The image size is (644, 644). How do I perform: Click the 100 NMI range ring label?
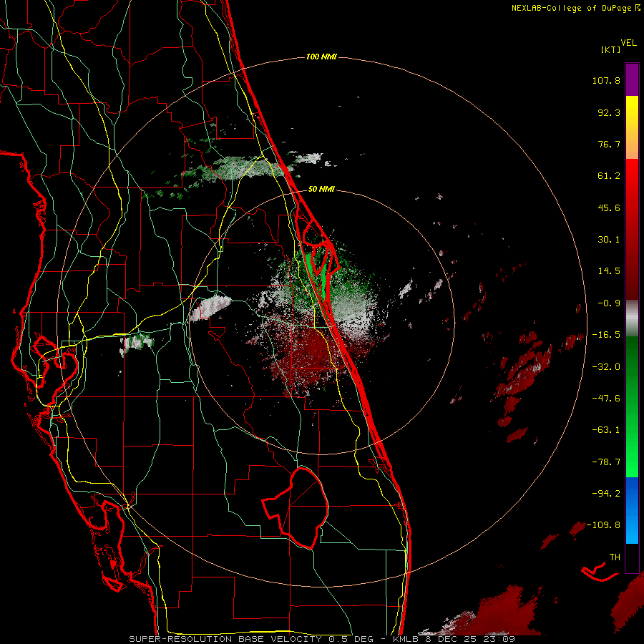[x=321, y=57]
